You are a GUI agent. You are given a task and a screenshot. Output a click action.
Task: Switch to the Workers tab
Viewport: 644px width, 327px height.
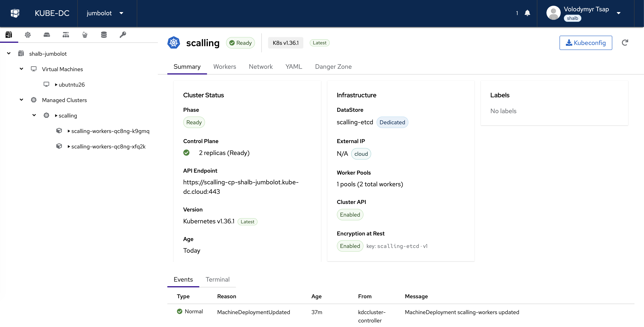(224, 67)
